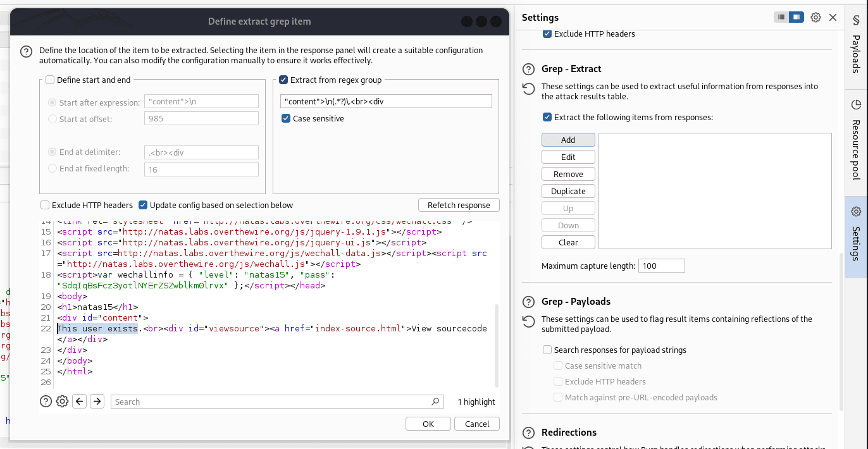Click the search settings gear icon
868x449 pixels.
tap(62, 402)
